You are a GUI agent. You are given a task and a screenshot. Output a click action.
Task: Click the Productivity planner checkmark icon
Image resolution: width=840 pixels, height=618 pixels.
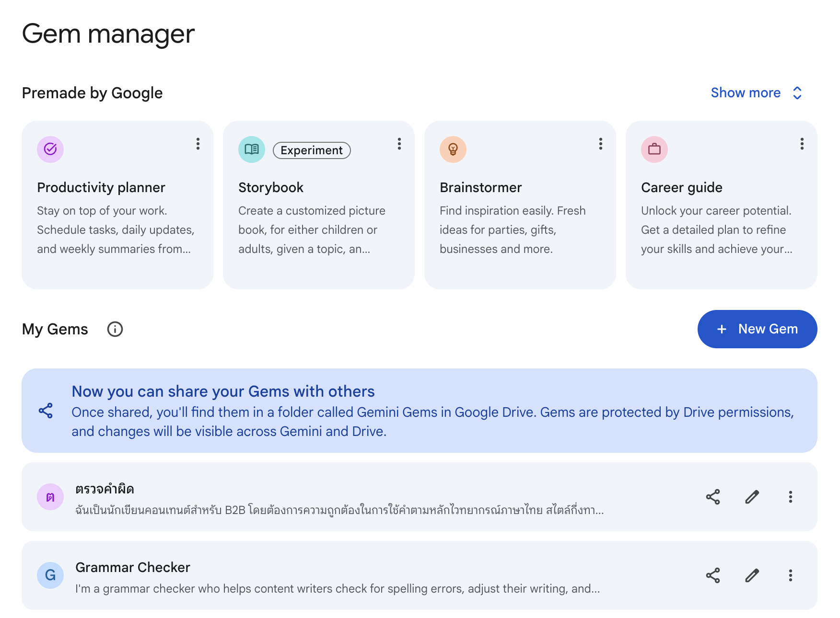tap(50, 149)
